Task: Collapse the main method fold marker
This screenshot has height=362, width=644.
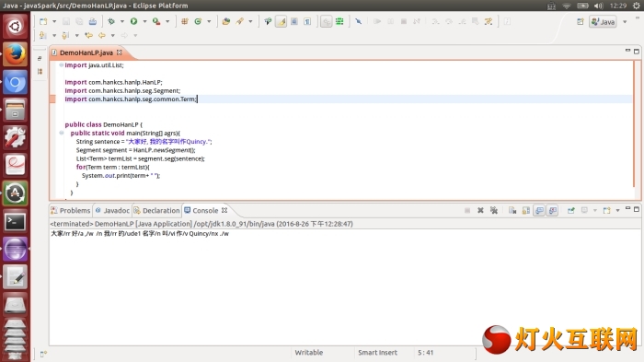Action: click(x=62, y=133)
